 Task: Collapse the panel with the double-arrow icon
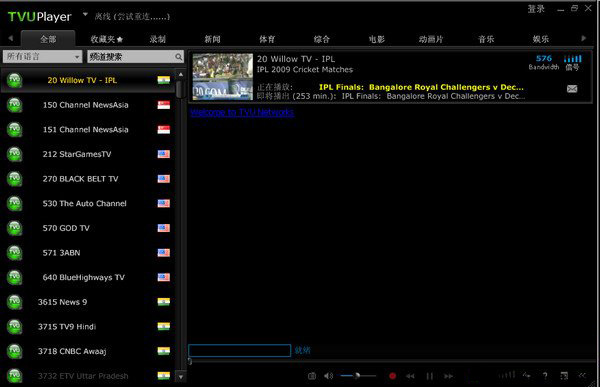(x=582, y=376)
